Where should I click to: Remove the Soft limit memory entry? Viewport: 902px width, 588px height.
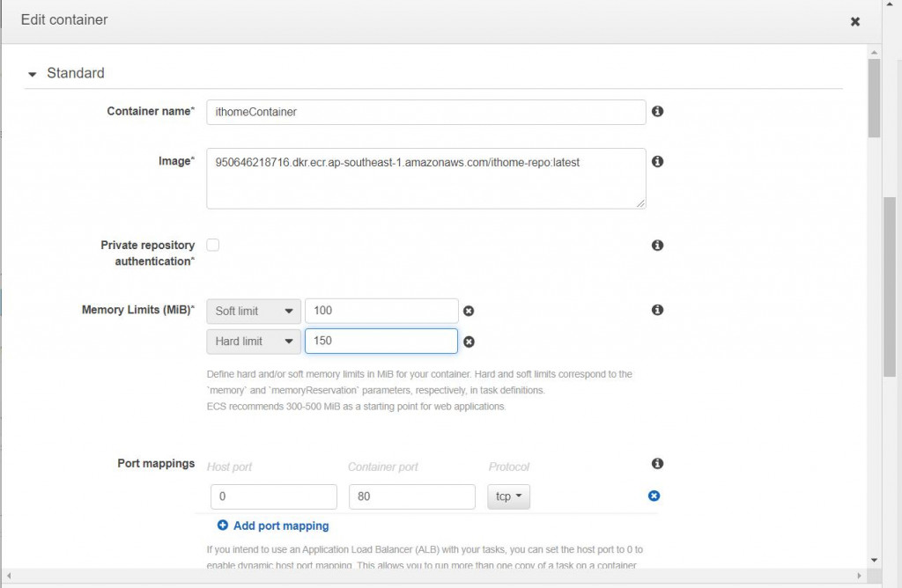click(469, 311)
